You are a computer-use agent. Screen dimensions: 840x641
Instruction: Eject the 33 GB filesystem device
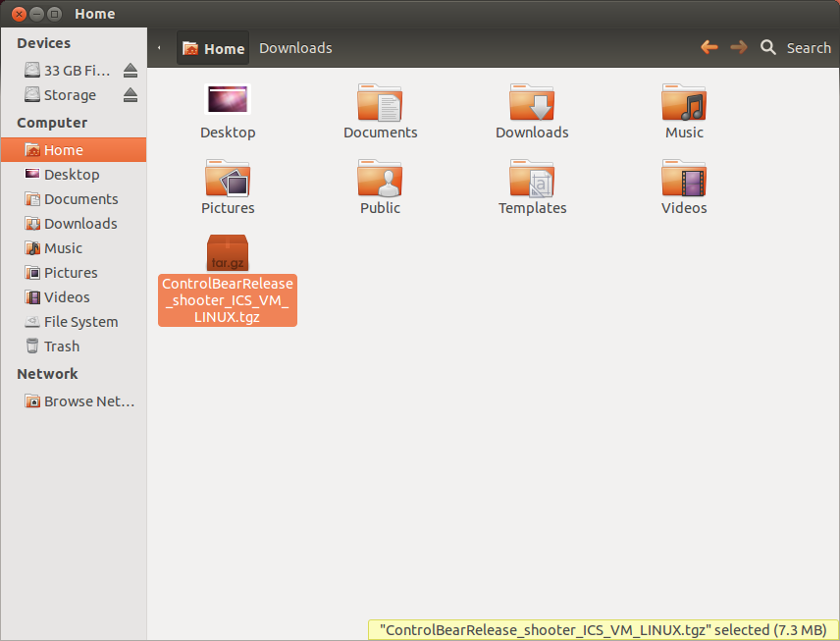tap(131, 71)
